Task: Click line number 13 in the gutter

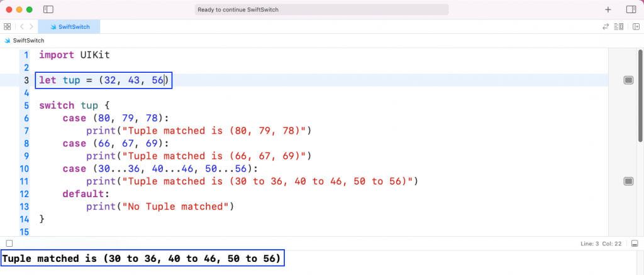Action: click(x=24, y=206)
